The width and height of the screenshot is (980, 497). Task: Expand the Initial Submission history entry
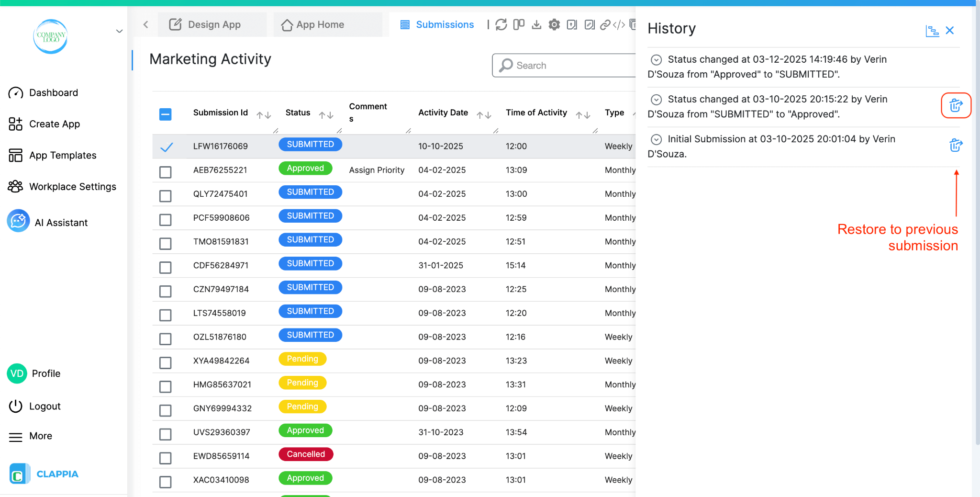point(656,139)
